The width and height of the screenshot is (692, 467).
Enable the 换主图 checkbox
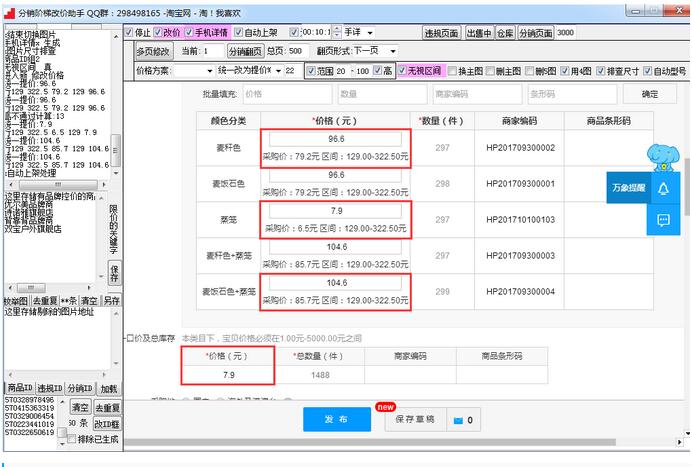pyautogui.click(x=452, y=71)
